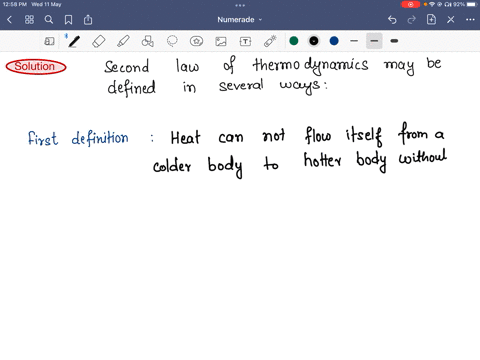
Task: Select the Image insert tool
Action: (x=221, y=41)
